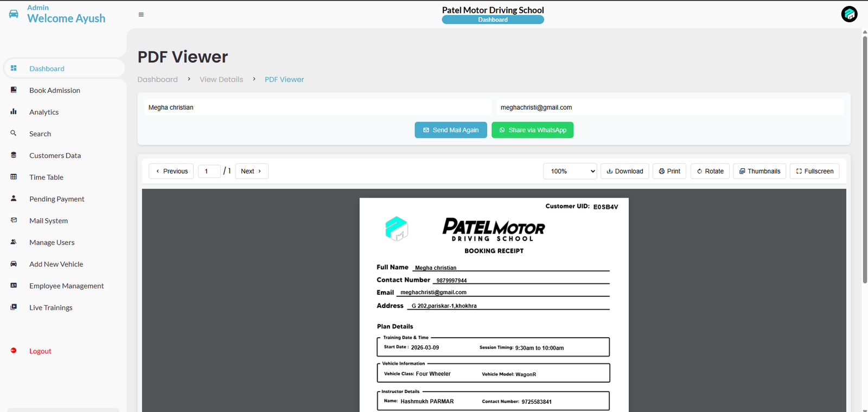
Task: Click the Welcome Ayush heading
Action: (x=66, y=18)
